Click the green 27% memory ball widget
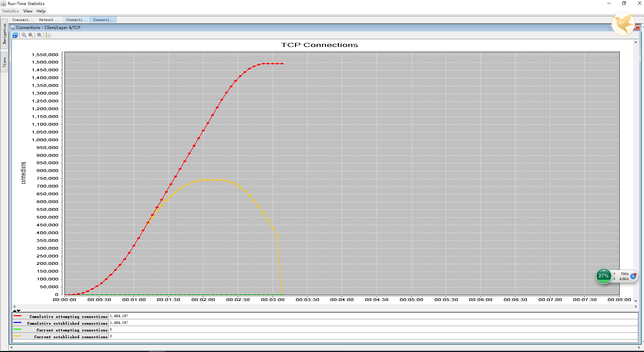 (x=603, y=276)
